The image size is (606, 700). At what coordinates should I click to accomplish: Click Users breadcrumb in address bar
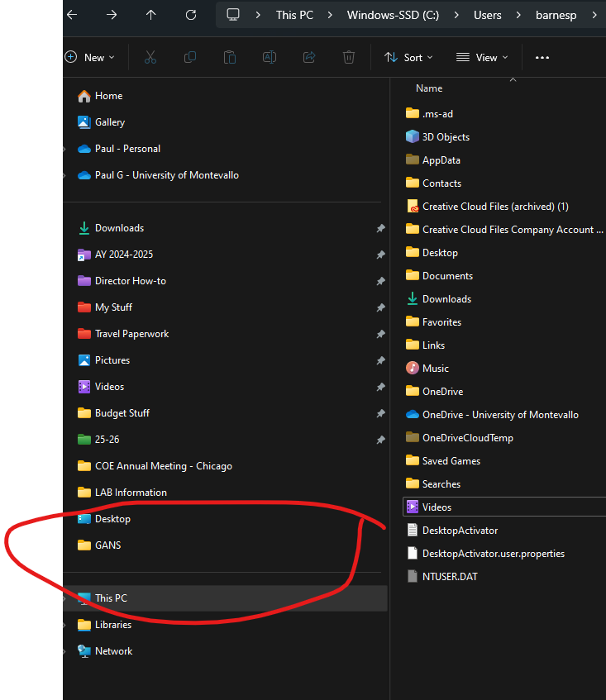click(487, 15)
